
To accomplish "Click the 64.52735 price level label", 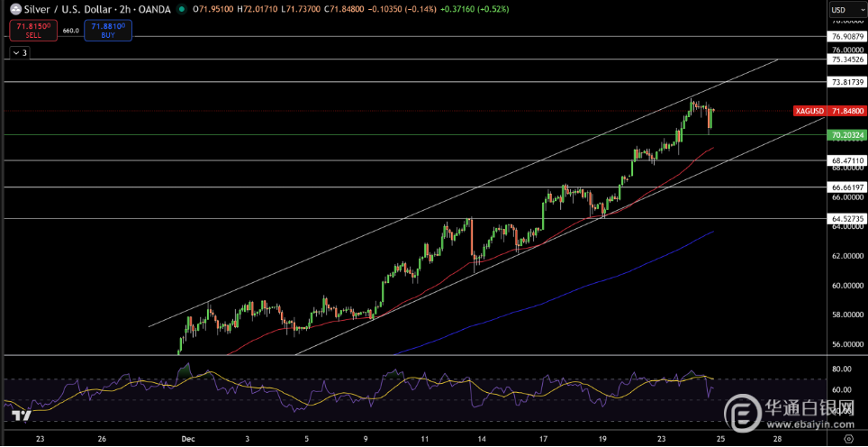I will (847, 218).
